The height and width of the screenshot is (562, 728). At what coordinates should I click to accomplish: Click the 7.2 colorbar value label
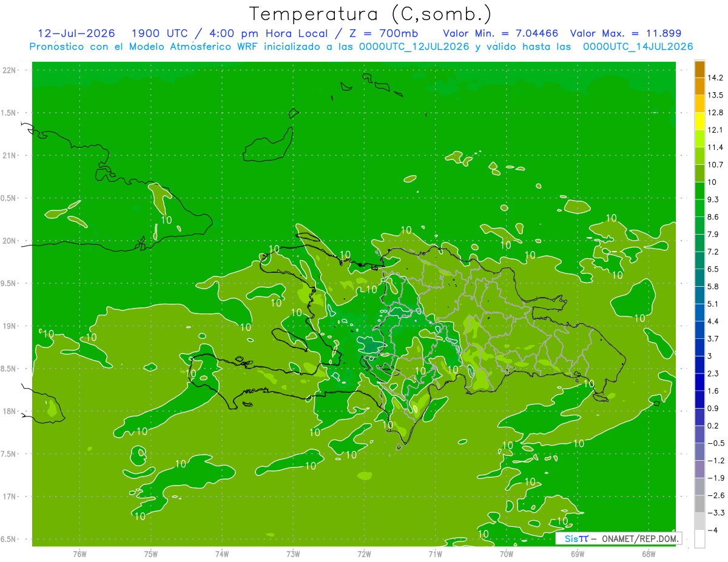click(713, 252)
